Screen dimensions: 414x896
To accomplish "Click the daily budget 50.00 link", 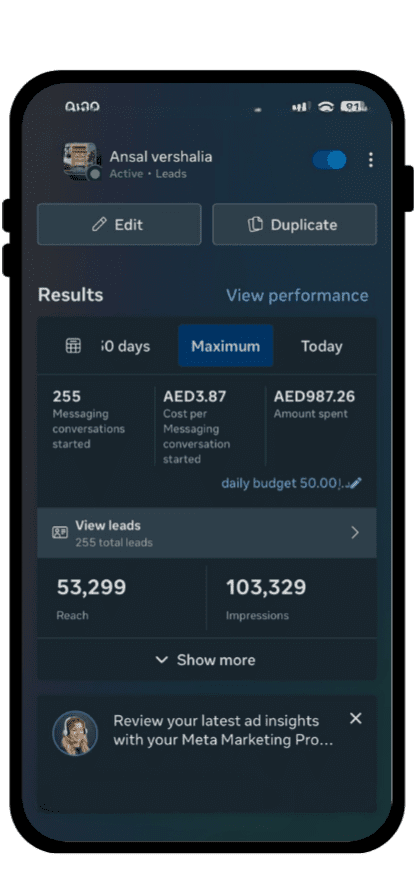I will click(x=284, y=483).
